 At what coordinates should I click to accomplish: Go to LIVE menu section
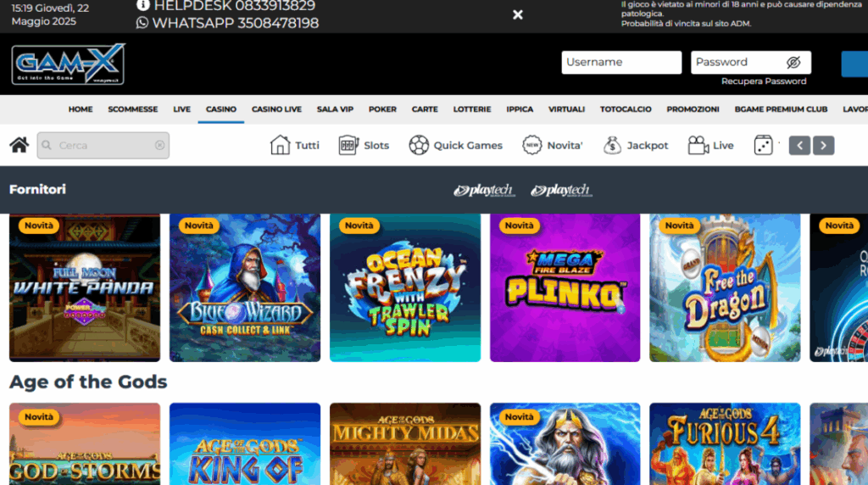point(181,109)
